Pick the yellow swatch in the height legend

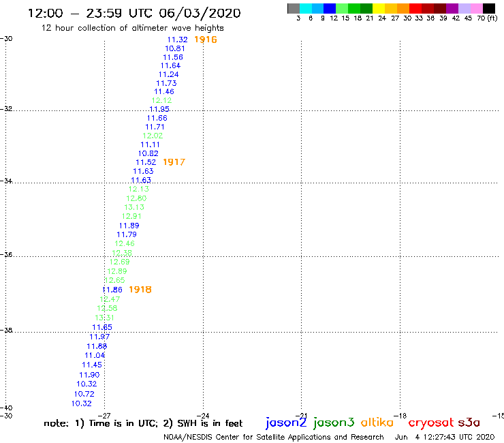(x=379, y=8)
